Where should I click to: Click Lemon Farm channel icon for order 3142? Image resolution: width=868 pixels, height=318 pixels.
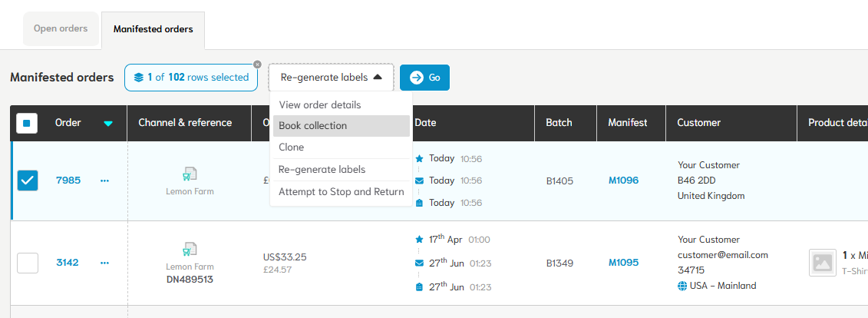point(190,250)
